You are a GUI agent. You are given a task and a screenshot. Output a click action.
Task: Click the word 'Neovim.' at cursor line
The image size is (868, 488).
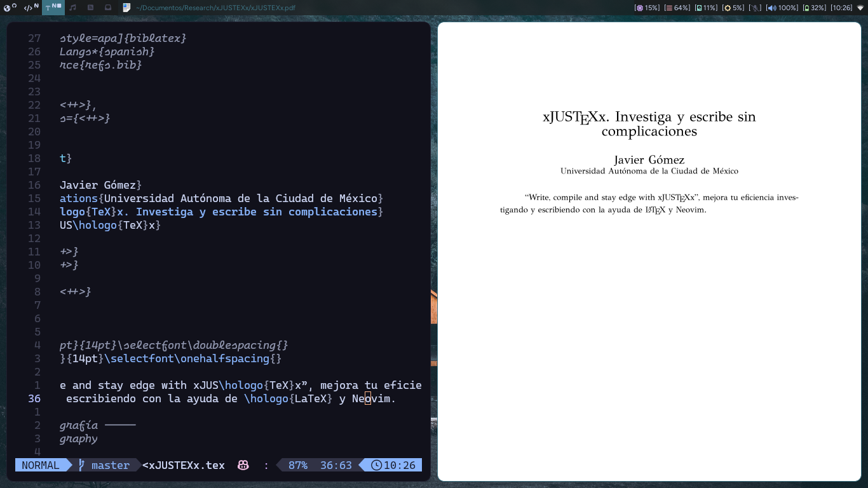tap(374, 398)
